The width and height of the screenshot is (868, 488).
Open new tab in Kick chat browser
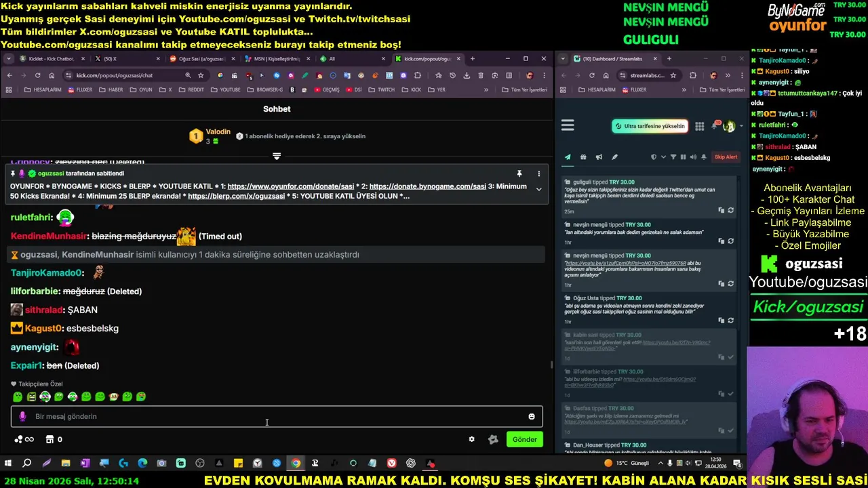pos(473,59)
